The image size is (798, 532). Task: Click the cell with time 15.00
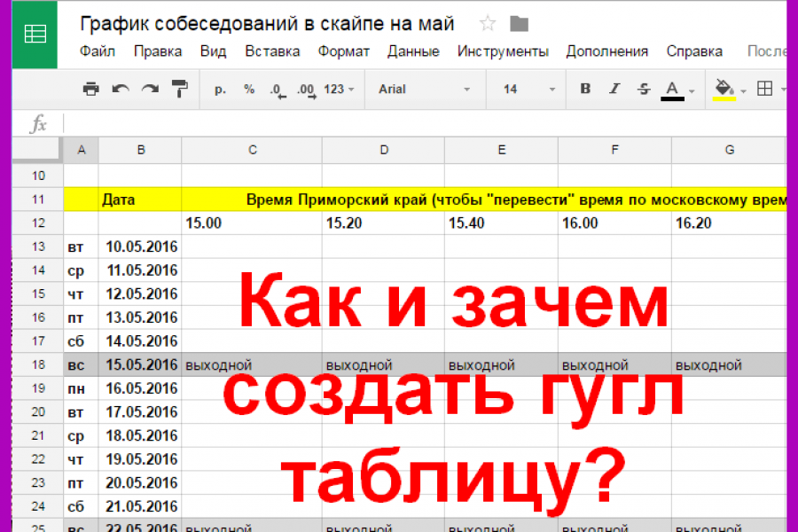(252, 223)
